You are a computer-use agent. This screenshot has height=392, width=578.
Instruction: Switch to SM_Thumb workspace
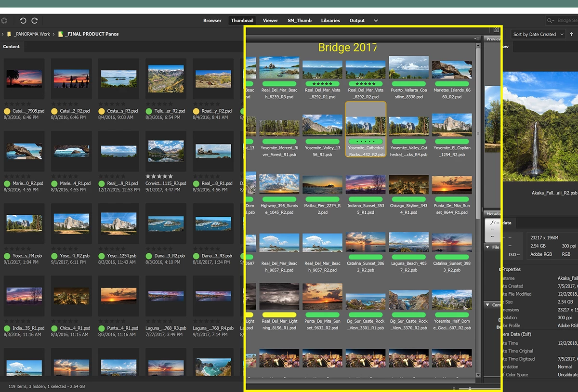tap(300, 21)
